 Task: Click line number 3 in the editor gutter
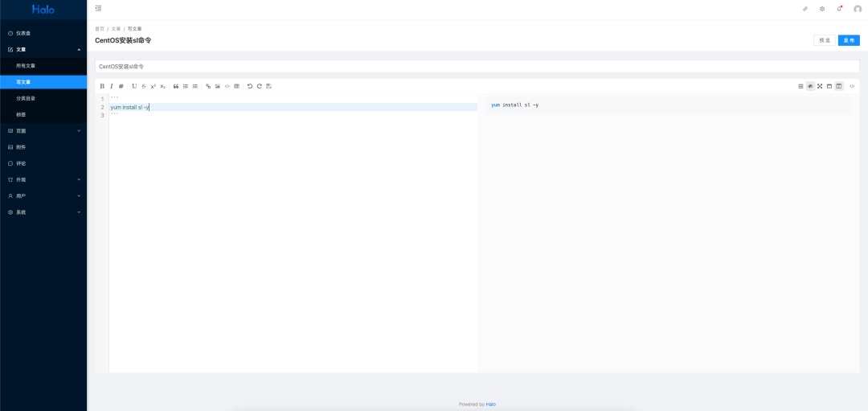[x=102, y=115]
